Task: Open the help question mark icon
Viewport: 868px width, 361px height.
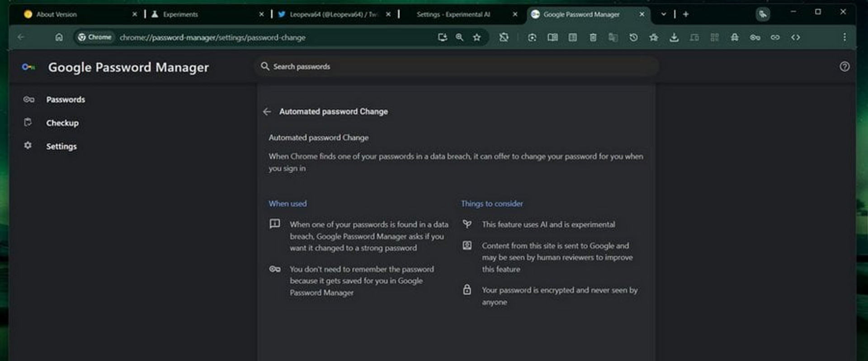Action: [x=844, y=66]
